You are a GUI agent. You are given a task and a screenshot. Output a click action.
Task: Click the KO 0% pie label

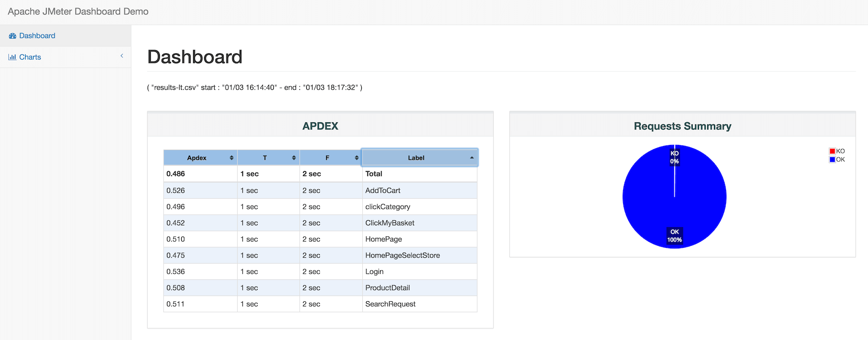(x=674, y=157)
